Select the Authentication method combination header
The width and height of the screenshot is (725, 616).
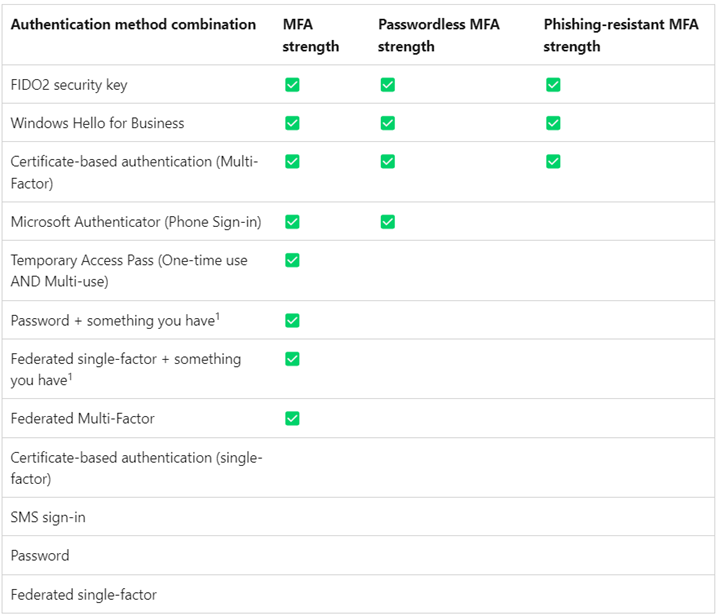[133, 24]
